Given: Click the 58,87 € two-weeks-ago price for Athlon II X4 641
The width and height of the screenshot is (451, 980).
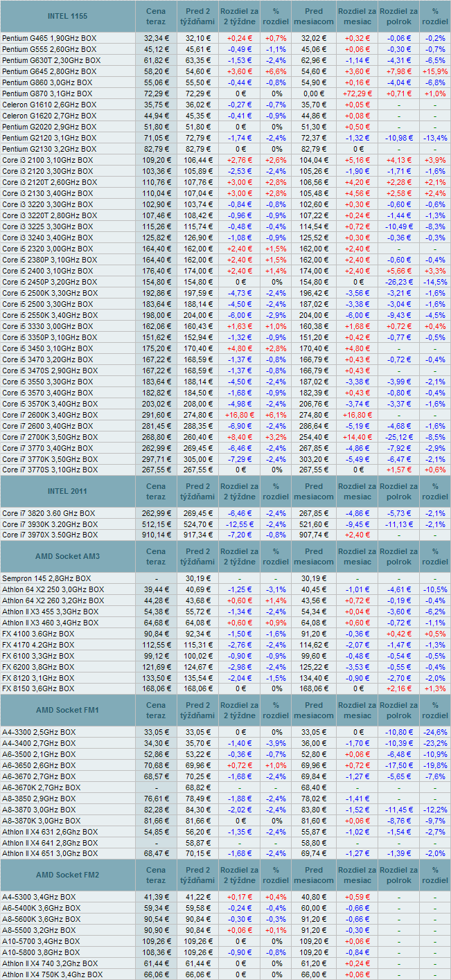Looking at the screenshot, I should 196,842.
